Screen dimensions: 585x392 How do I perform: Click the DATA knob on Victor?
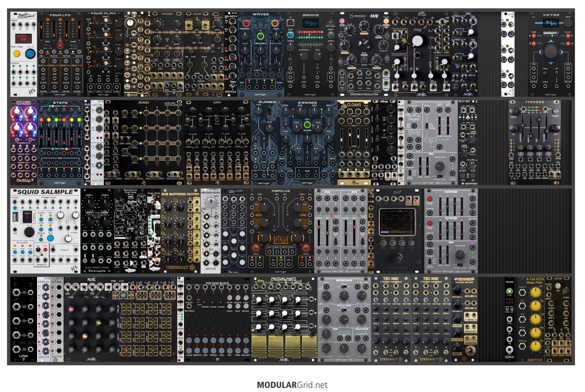point(568,23)
